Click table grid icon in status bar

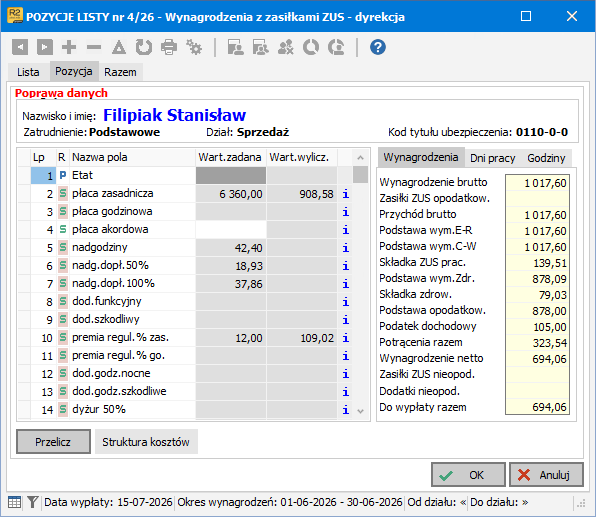14,502
